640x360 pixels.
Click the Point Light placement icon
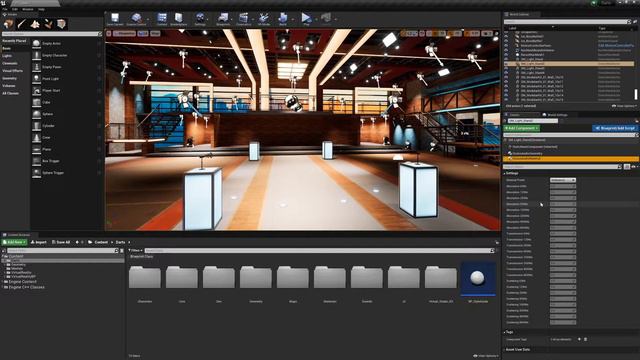click(x=36, y=79)
